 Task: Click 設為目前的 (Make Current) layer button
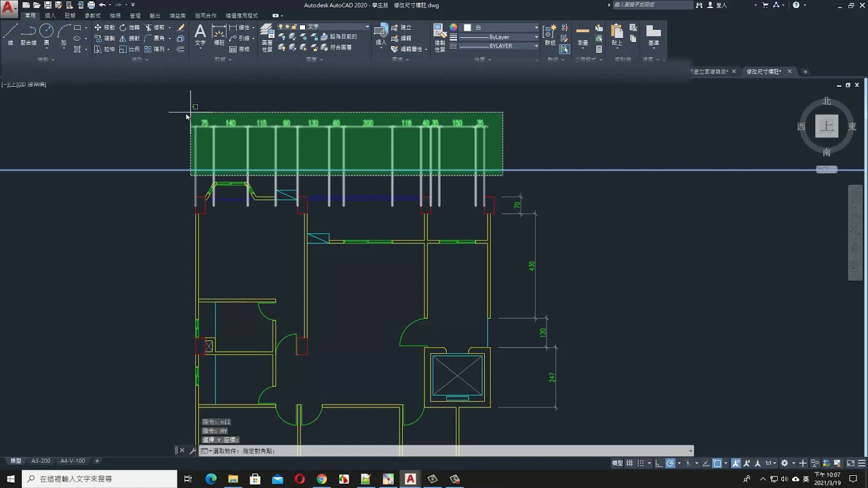click(339, 37)
